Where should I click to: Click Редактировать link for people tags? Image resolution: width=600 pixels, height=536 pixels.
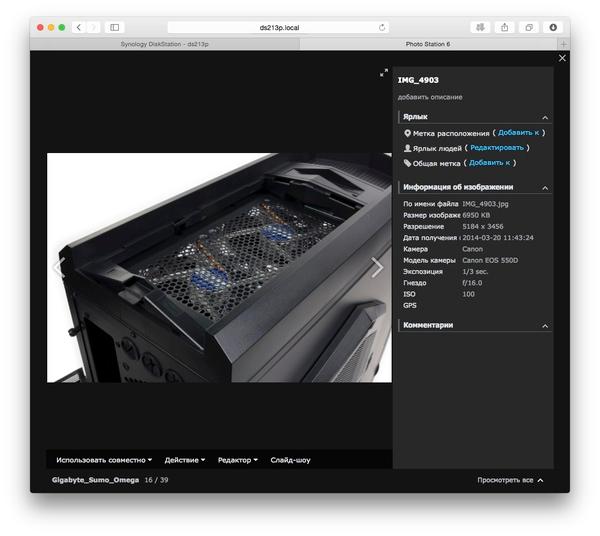pos(497,148)
